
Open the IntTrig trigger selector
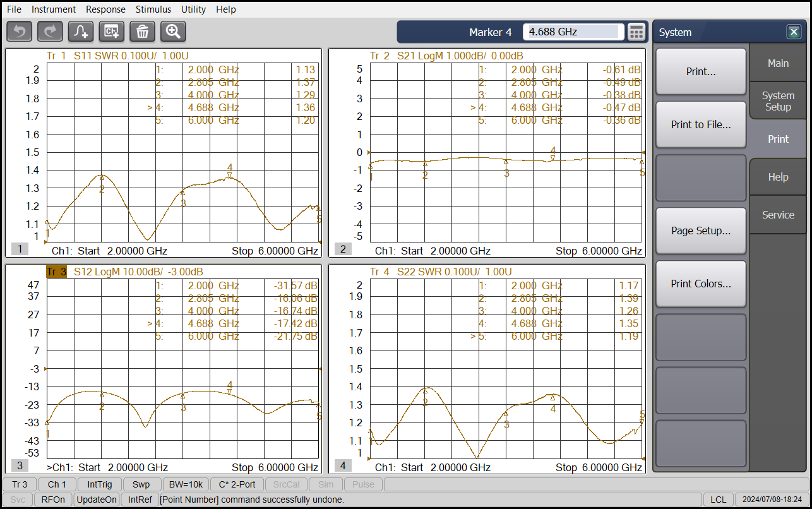[100, 484]
